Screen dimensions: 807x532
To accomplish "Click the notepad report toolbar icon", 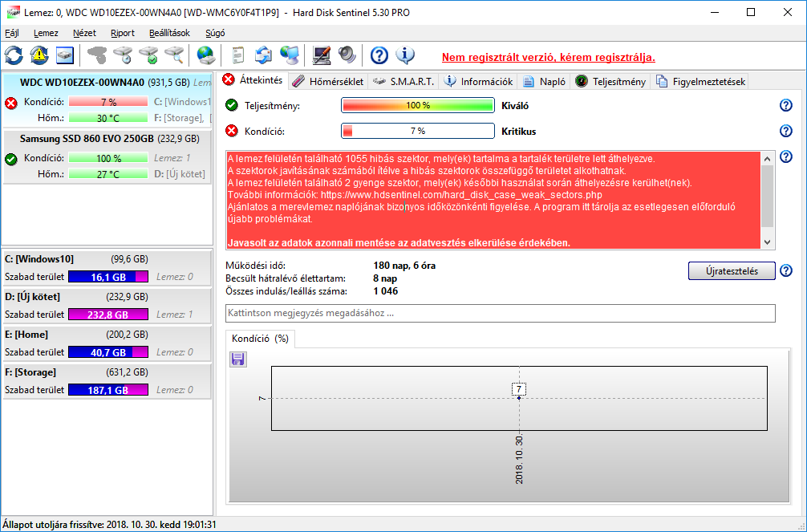I will coord(237,55).
